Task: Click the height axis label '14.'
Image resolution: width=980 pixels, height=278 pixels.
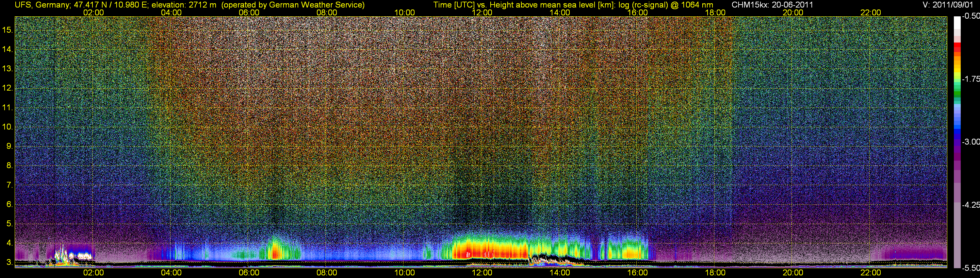Action: [8, 49]
